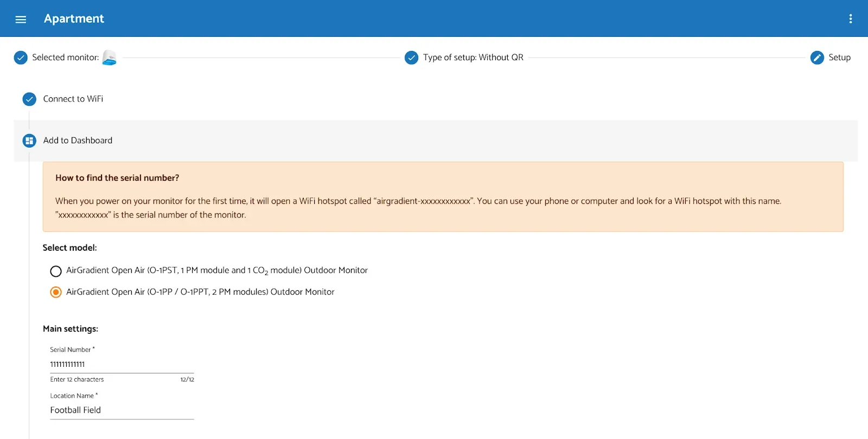Click the Add to Dashboard grid icon
The width and height of the screenshot is (868, 439).
tap(29, 140)
